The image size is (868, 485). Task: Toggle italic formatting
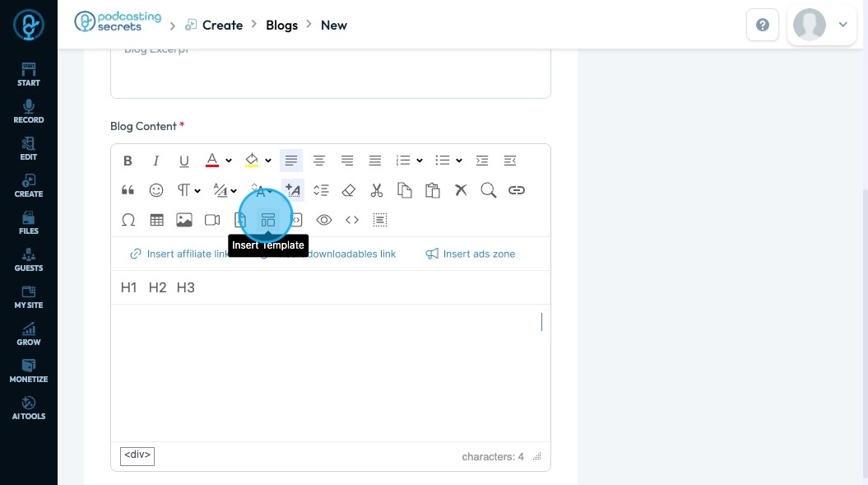click(x=156, y=161)
